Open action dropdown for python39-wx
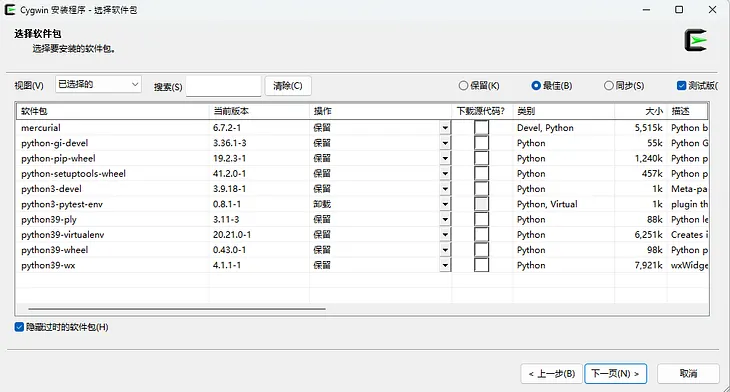Image resolution: width=730 pixels, height=392 pixels. pyautogui.click(x=445, y=265)
